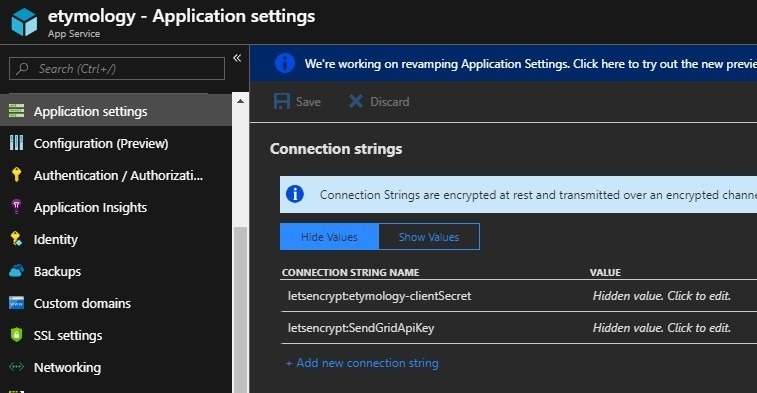This screenshot has width=757, height=393.
Task: Click the Save floppy disk icon
Action: click(282, 101)
